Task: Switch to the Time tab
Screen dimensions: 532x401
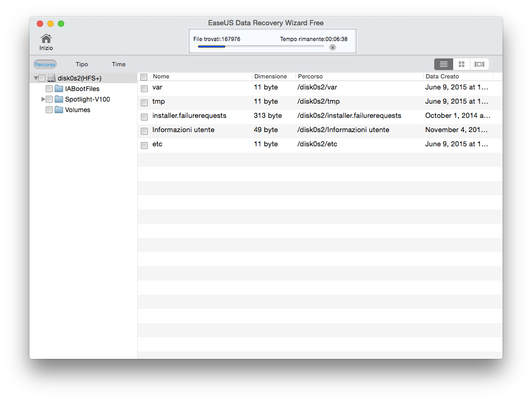Action: pyautogui.click(x=118, y=64)
